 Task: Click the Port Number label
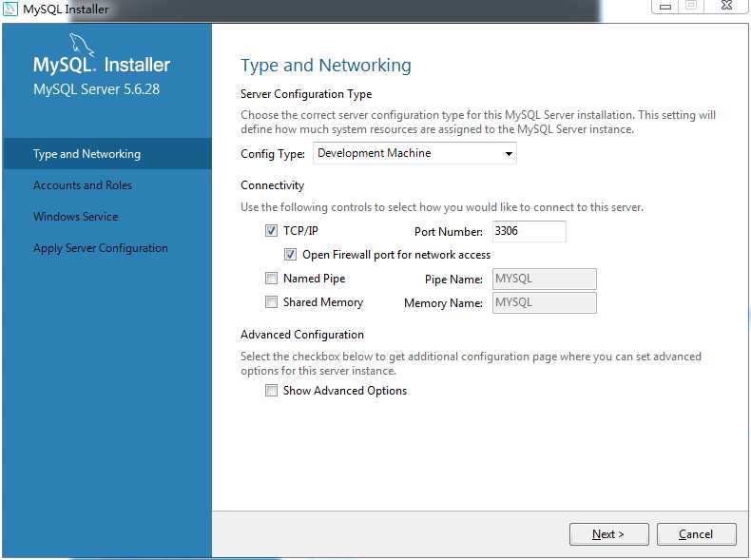coord(449,232)
